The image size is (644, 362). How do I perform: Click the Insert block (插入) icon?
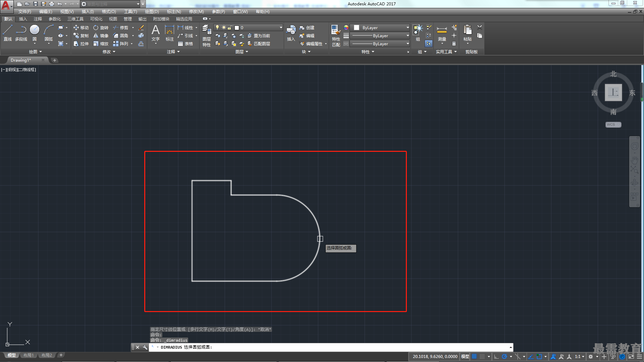coord(291,33)
